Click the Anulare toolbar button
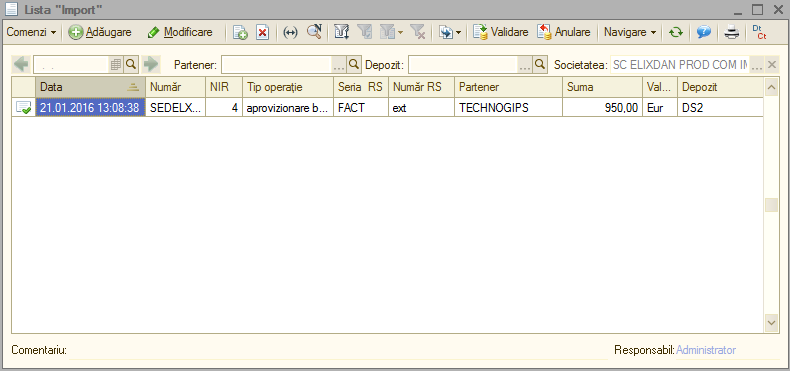 pos(563,32)
